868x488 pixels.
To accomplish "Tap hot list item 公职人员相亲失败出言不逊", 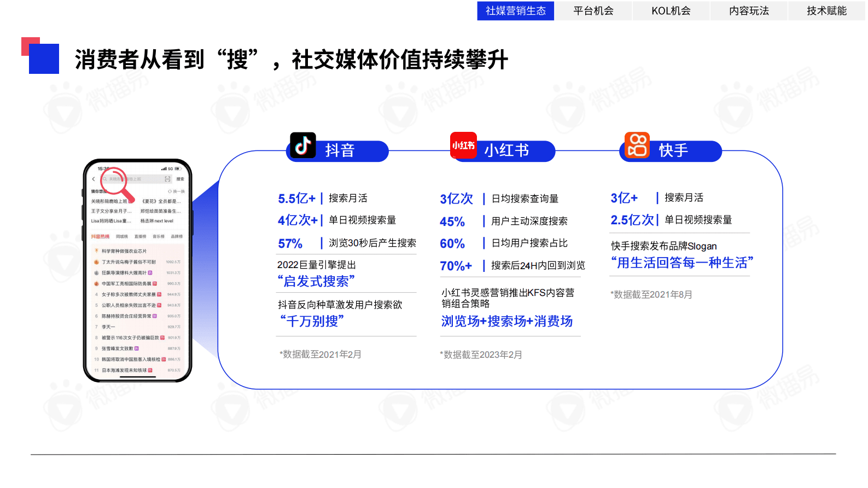I will click(129, 305).
